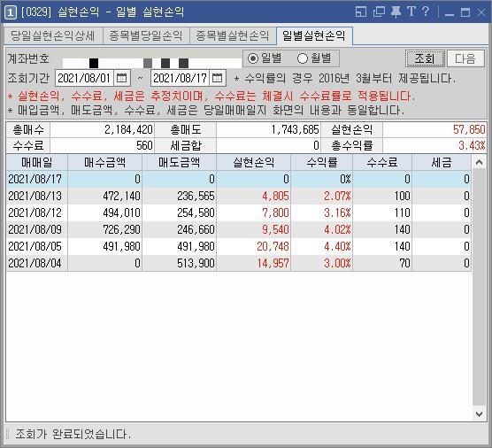This screenshot has height=448, width=492.
Task: Click the window number 1 icon in title bar
Action: [x=11, y=12]
